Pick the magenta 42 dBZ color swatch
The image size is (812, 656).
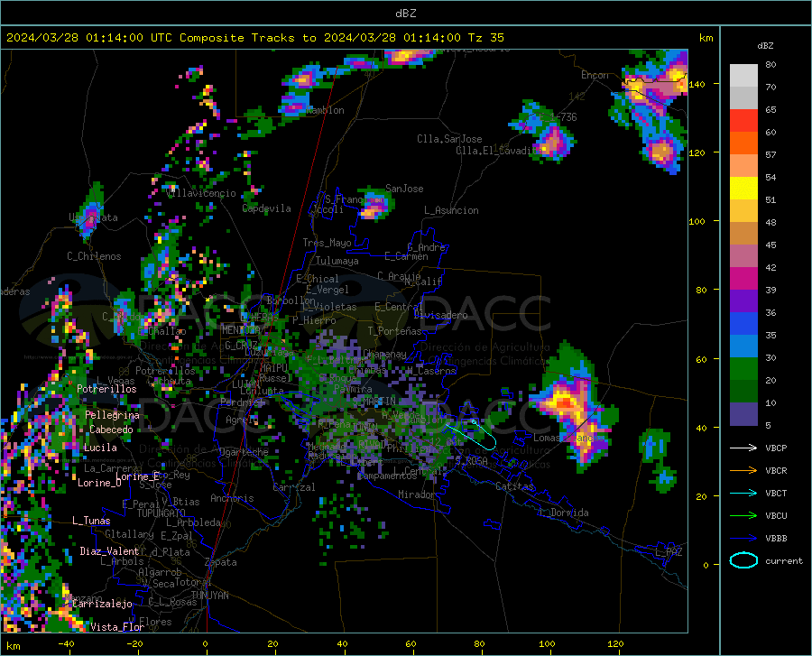743,279
